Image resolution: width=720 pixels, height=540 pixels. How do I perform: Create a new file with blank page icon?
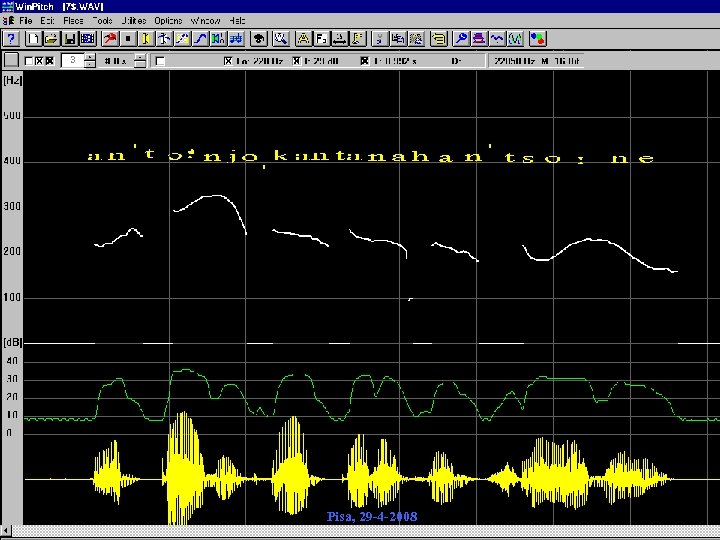coord(34,39)
